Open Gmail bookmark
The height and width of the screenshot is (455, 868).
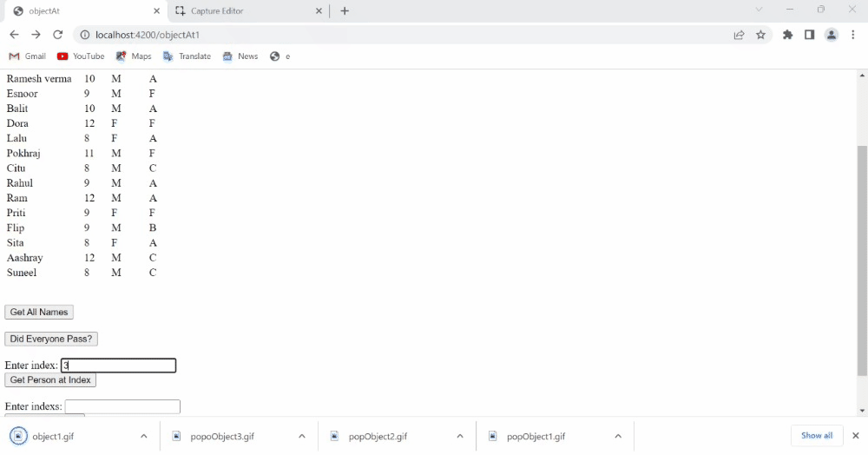(x=28, y=56)
